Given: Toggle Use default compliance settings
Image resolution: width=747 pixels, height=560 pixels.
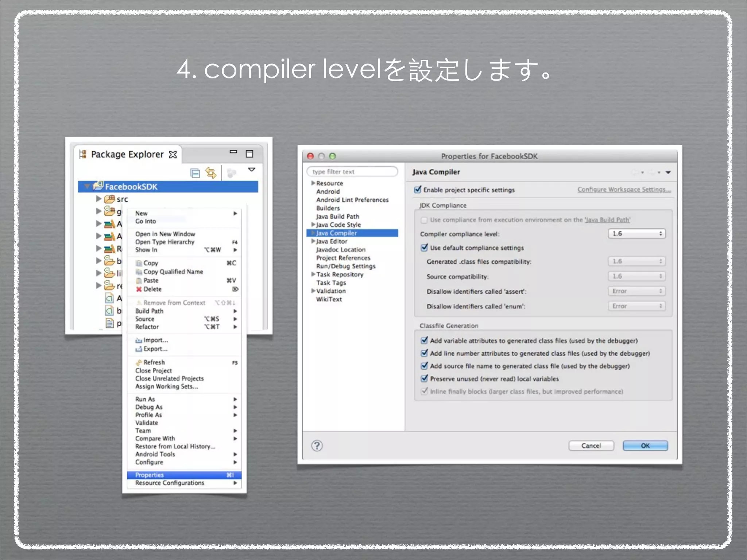Looking at the screenshot, I should point(424,248).
